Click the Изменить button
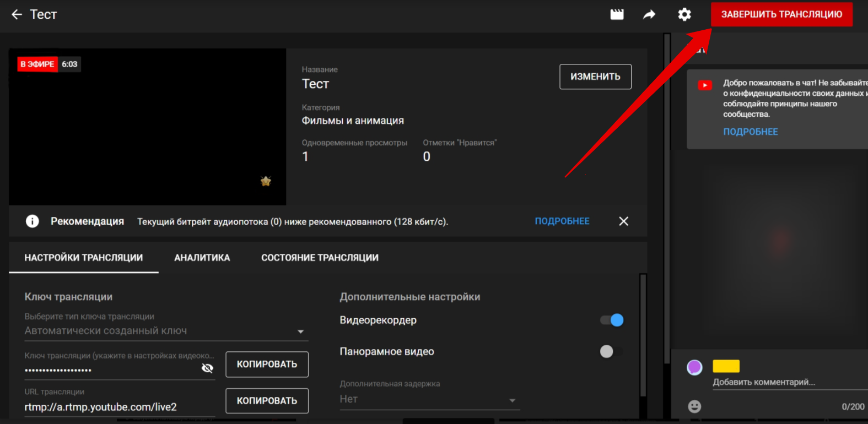 (x=595, y=77)
